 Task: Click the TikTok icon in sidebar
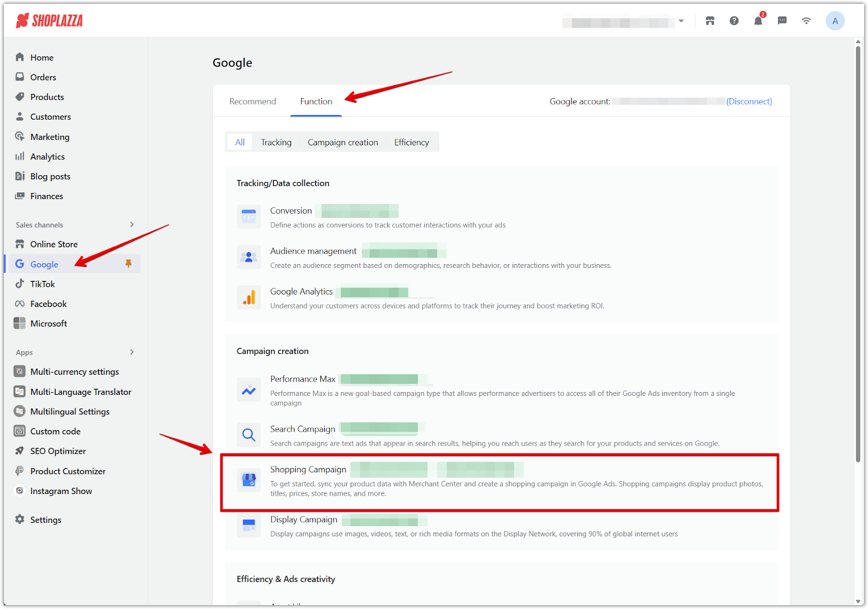(20, 284)
